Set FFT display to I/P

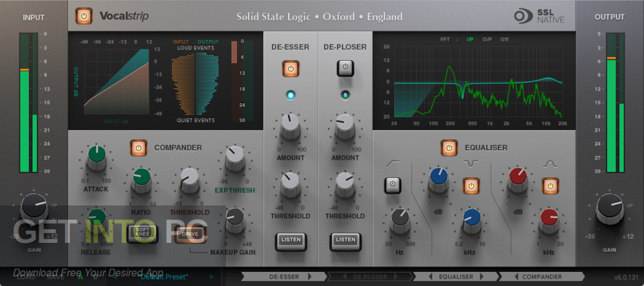[x=470, y=39]
